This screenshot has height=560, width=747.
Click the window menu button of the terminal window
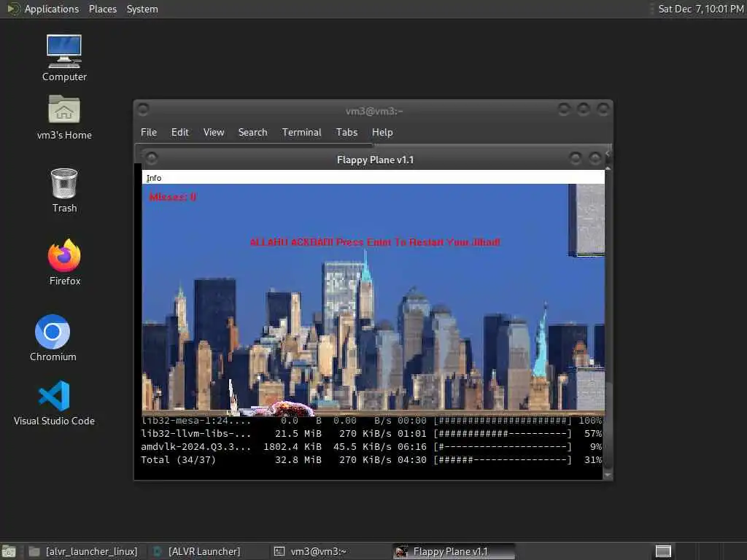tap(143, 110)
